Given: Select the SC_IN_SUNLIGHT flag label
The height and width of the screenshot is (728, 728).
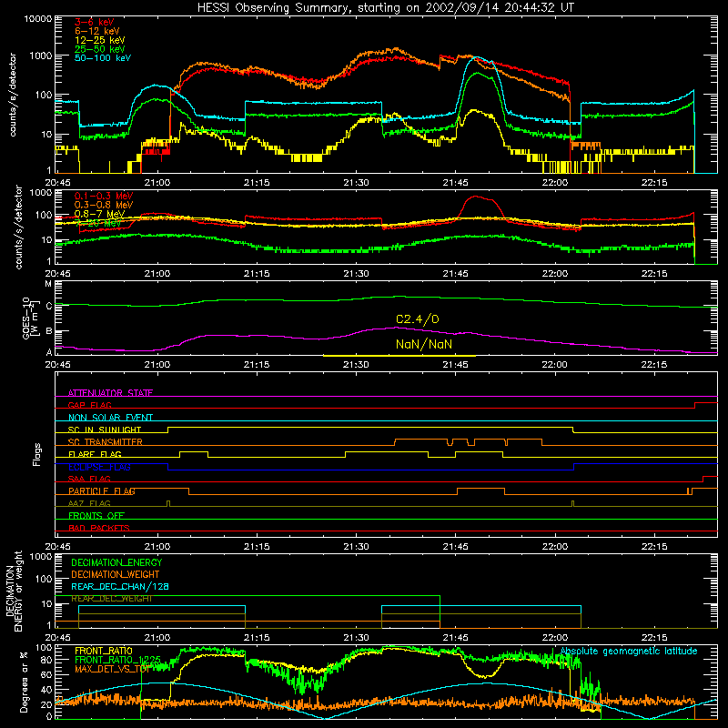Looking at the screenshot, I should (x=105, y=430).
